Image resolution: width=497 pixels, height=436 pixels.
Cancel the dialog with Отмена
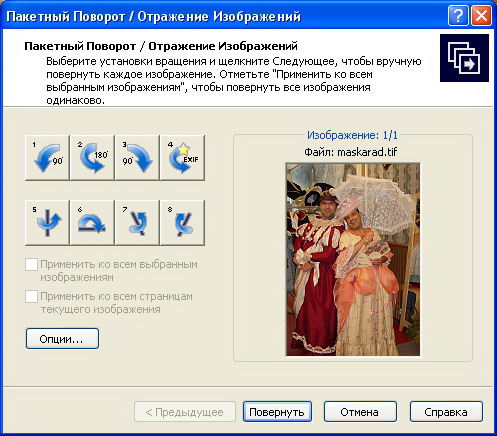[360, 412]
